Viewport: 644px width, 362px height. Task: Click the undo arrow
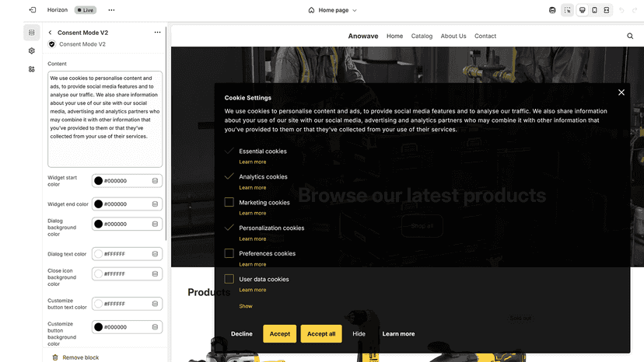click(621, 10)
